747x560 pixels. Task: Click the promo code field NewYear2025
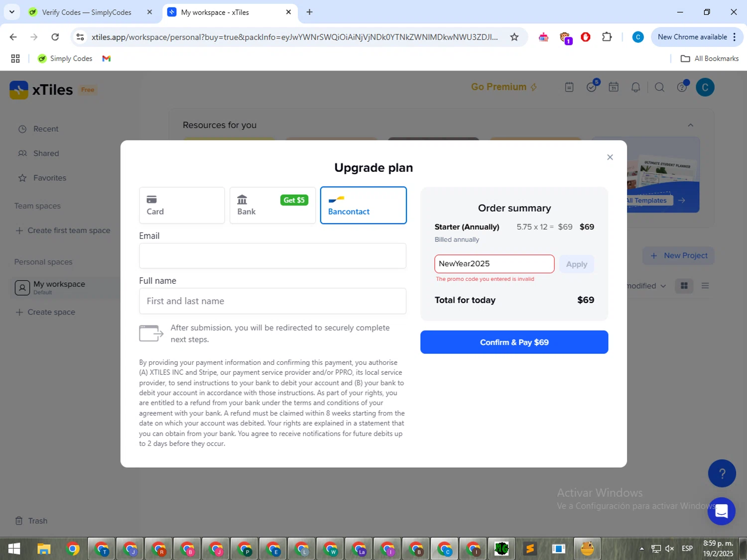494,264
